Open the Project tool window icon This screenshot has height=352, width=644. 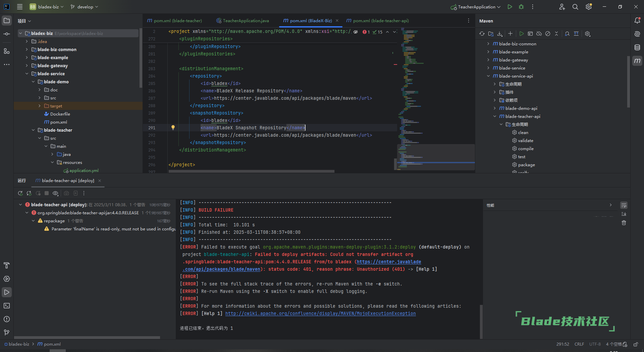(7, 21)
